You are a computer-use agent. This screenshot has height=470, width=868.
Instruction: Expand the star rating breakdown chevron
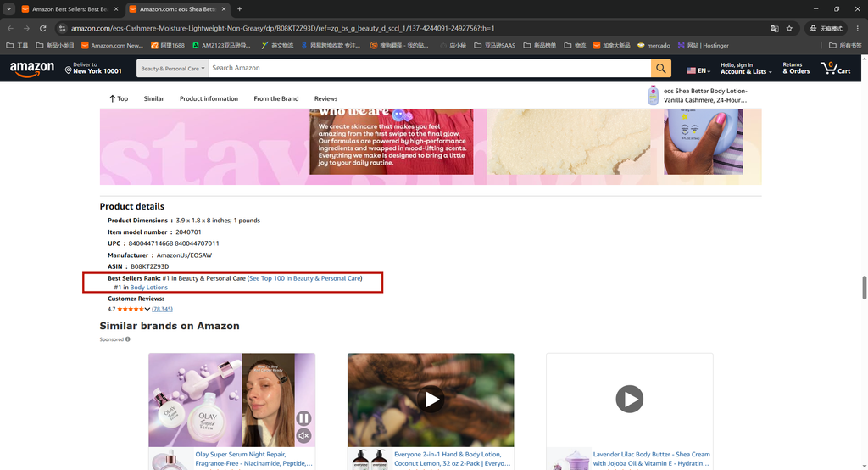(147, 310)
